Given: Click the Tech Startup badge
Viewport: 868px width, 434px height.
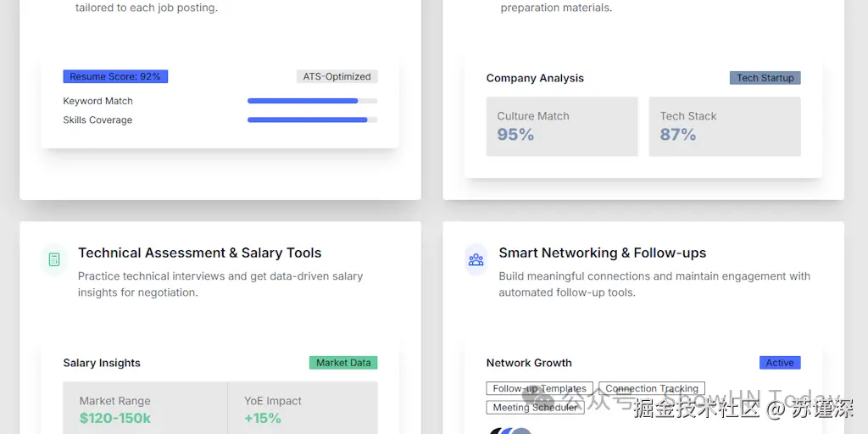Looking at the screenshot, I should click(x=765, y=78).
